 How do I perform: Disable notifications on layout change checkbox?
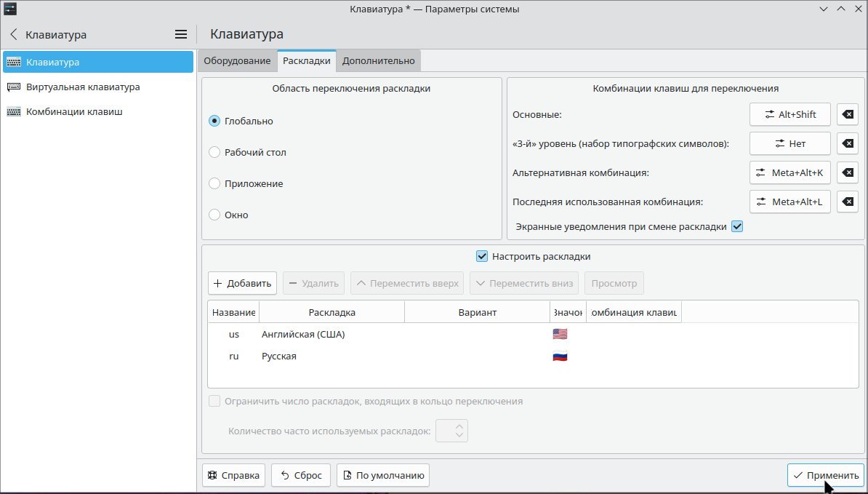(x=737, y=226)
